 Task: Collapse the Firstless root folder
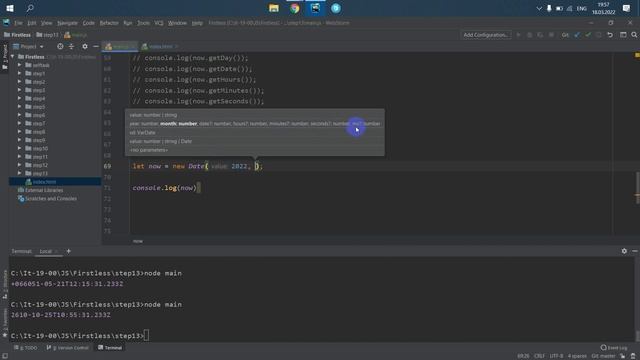[x=13, y=57]
